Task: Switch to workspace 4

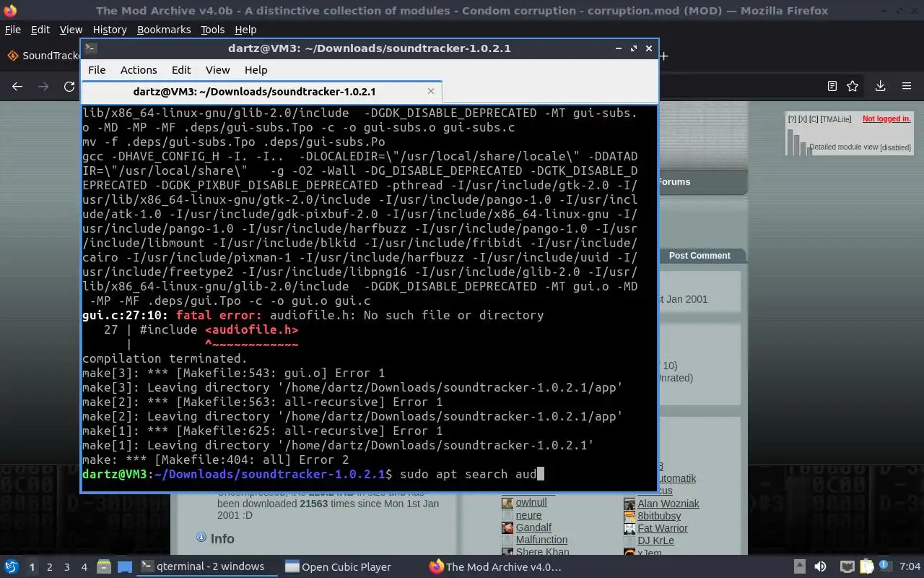Action: coord(84,567)
